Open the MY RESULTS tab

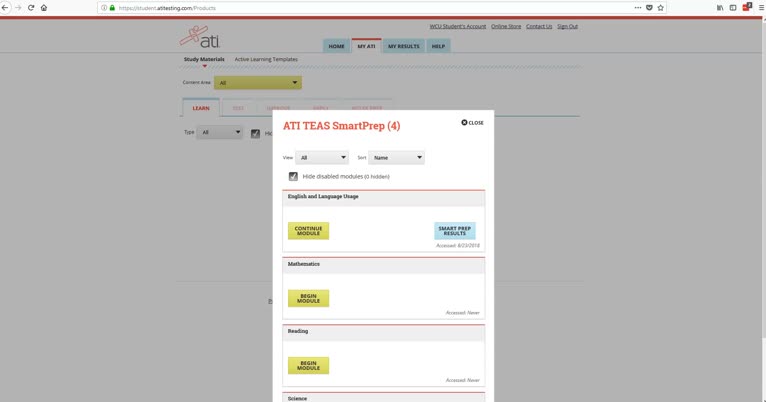pos(404,46)
